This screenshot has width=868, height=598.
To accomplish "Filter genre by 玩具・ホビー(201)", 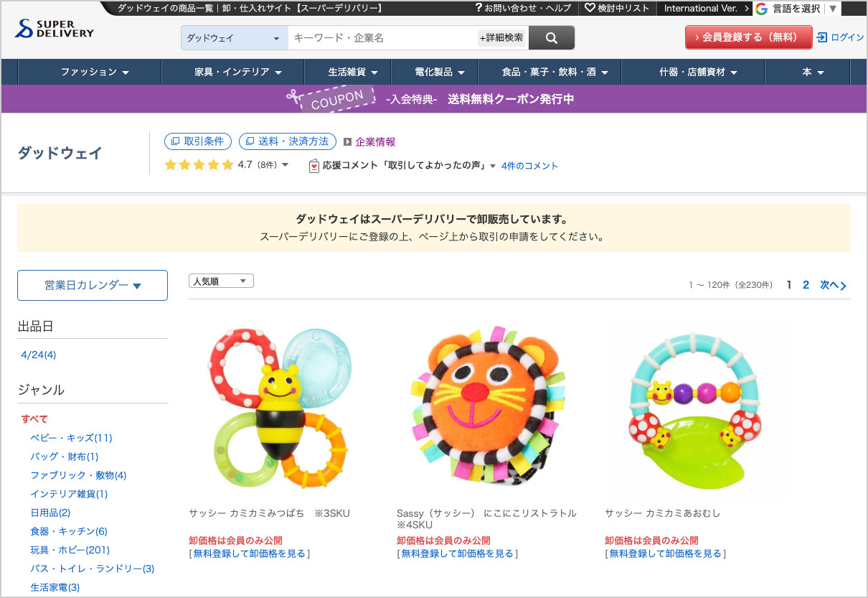I will [x=70, y=550].
